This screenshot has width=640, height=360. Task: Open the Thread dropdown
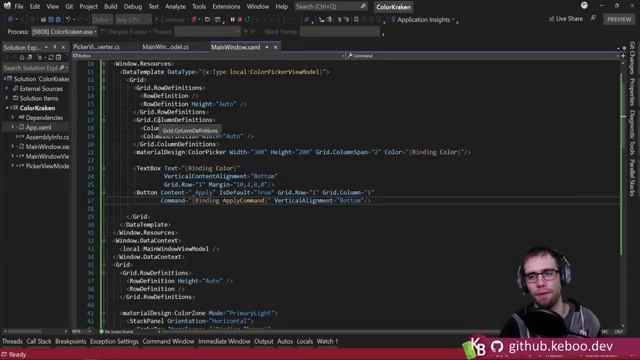[x=207, y=32]
